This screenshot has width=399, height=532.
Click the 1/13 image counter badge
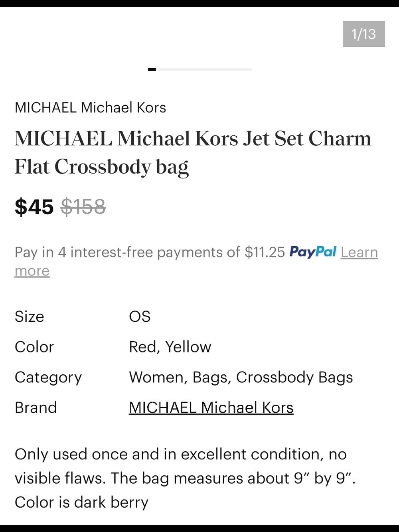click(364, 34)
